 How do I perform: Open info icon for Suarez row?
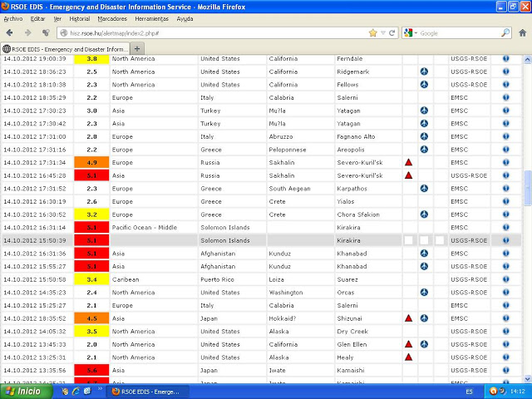coord(506,279)
